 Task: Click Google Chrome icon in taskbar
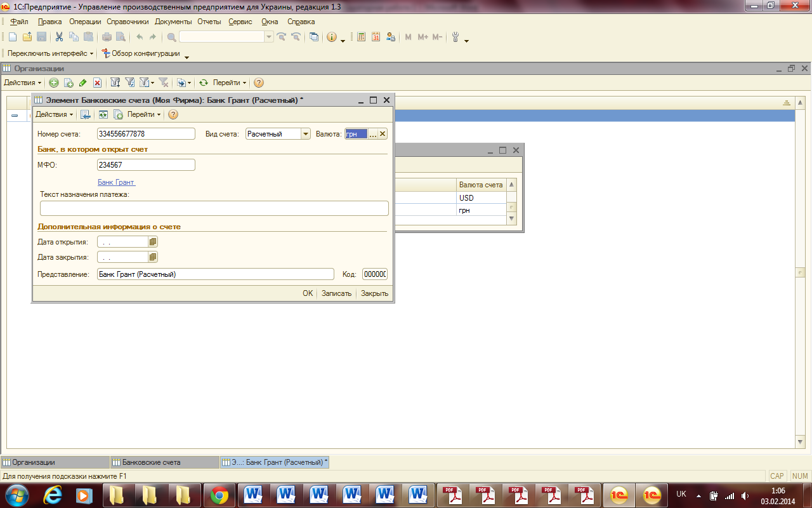click(x=219, y=495)
